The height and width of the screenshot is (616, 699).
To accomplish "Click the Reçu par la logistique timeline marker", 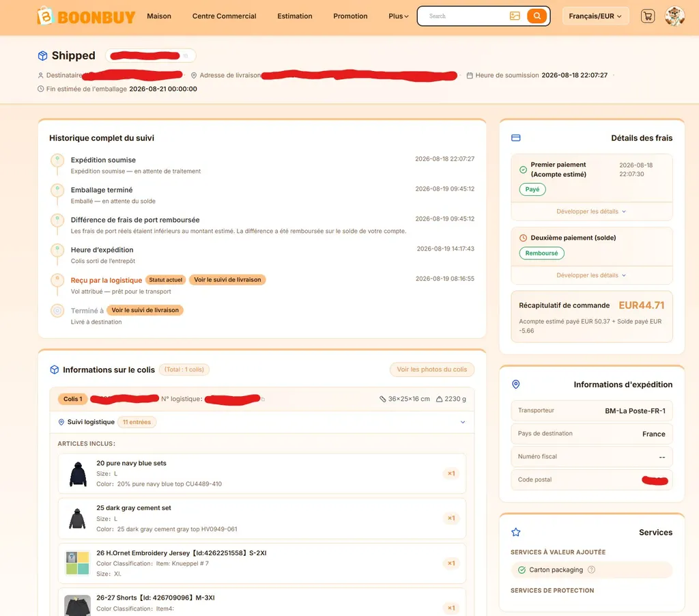I will tap(57, 280).
